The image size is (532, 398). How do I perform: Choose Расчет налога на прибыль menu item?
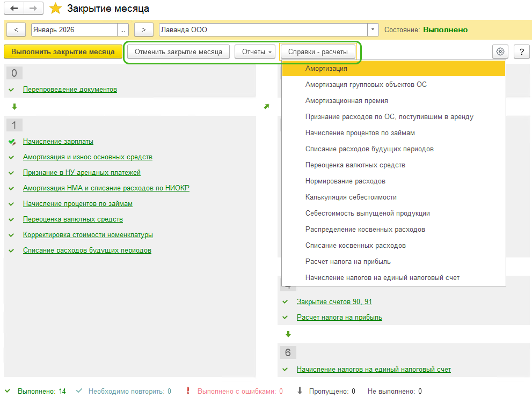[348, 262]
